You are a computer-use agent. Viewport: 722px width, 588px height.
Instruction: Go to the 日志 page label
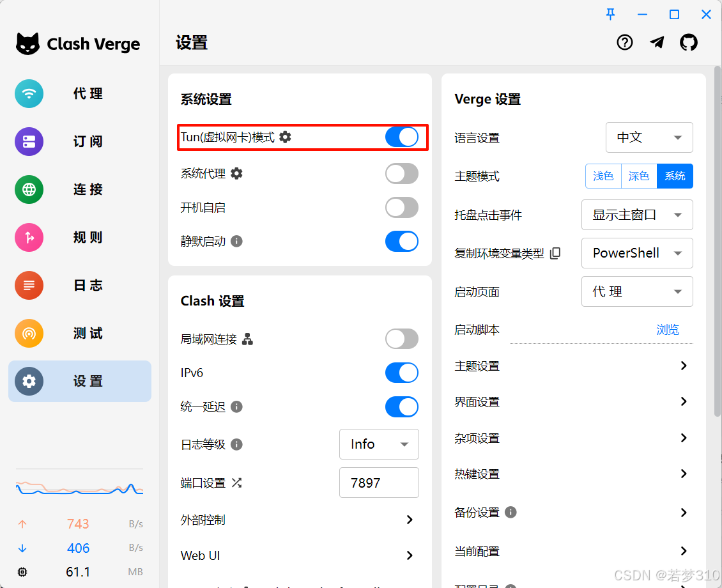88,285
